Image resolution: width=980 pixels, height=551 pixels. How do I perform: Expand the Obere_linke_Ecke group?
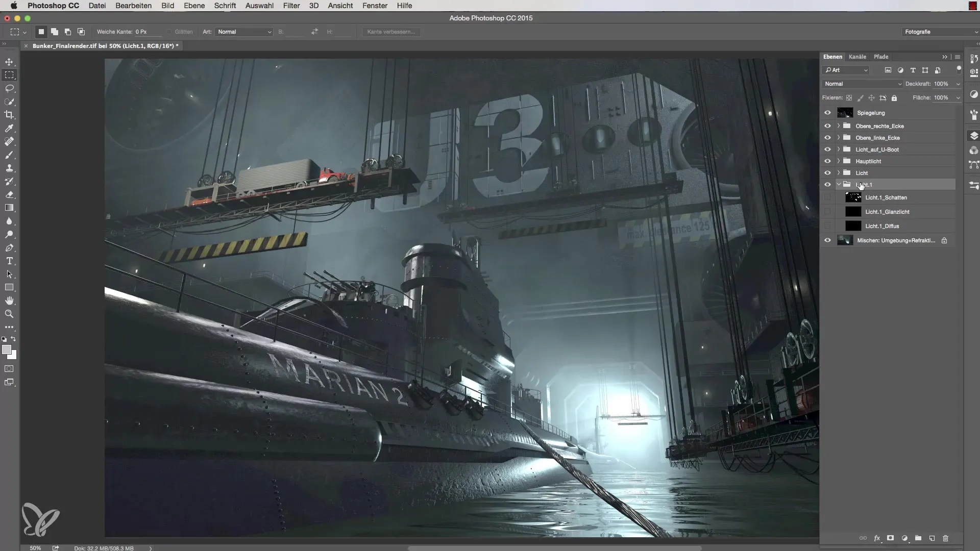pyautogui.click(x=839, y=138)
